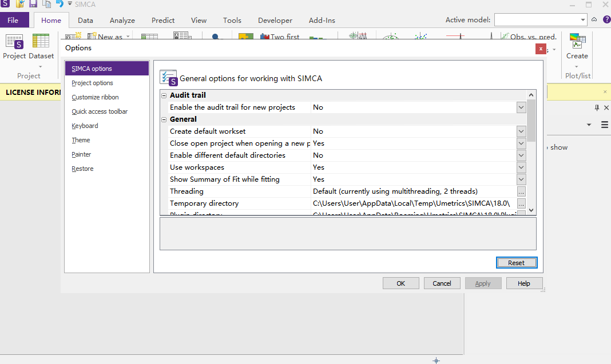Switch to the Analyze ribbon tab

point(122,20)
